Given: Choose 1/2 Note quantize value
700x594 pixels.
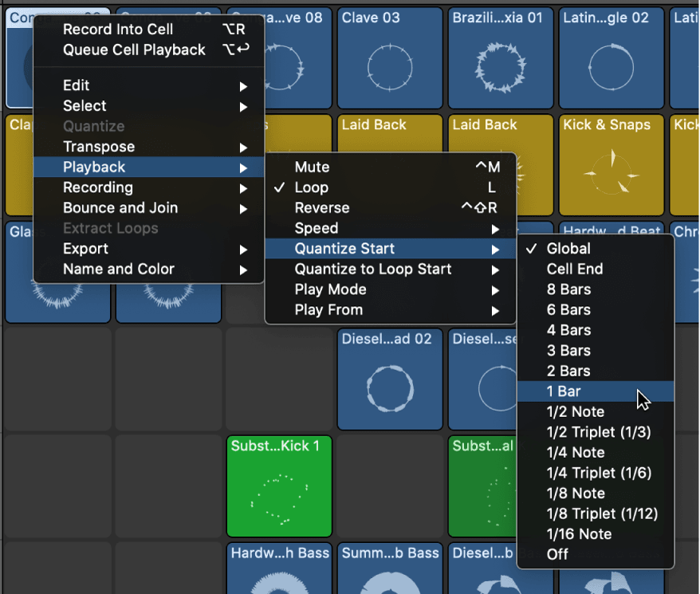Looking at the screenshot, I should (x=596, y=411).
